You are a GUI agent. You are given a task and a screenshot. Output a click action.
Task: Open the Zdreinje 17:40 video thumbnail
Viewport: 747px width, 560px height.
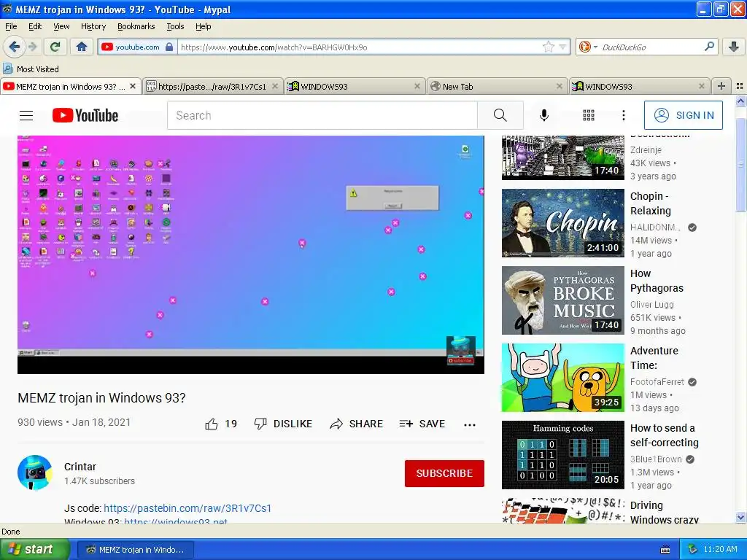(x=562, y=158)
